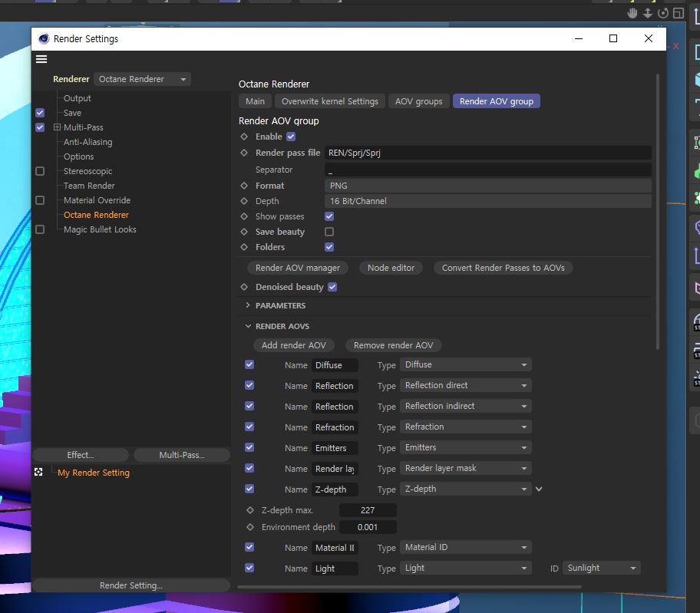
Task: Expand the PARAMETERS section
Action: click(248, 305)
